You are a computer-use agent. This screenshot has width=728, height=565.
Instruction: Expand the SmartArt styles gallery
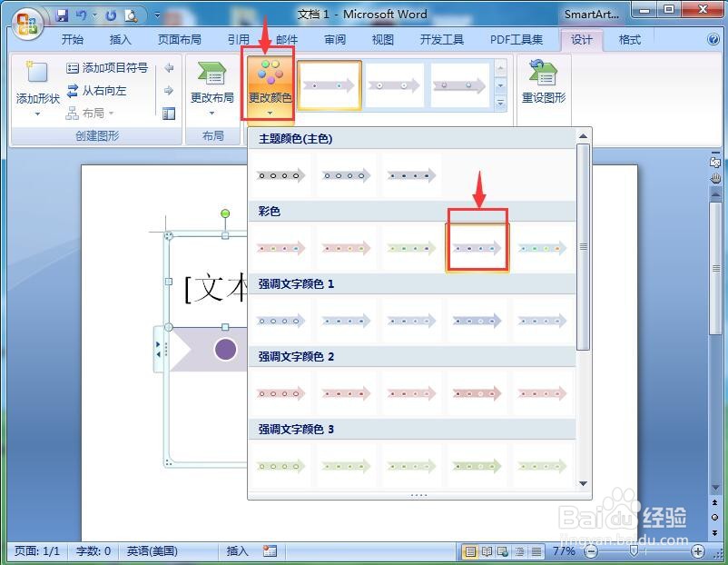coord(500,103)
